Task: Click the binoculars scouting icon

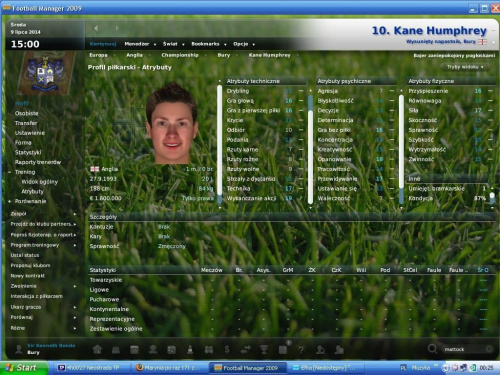Action: [209, 349]
